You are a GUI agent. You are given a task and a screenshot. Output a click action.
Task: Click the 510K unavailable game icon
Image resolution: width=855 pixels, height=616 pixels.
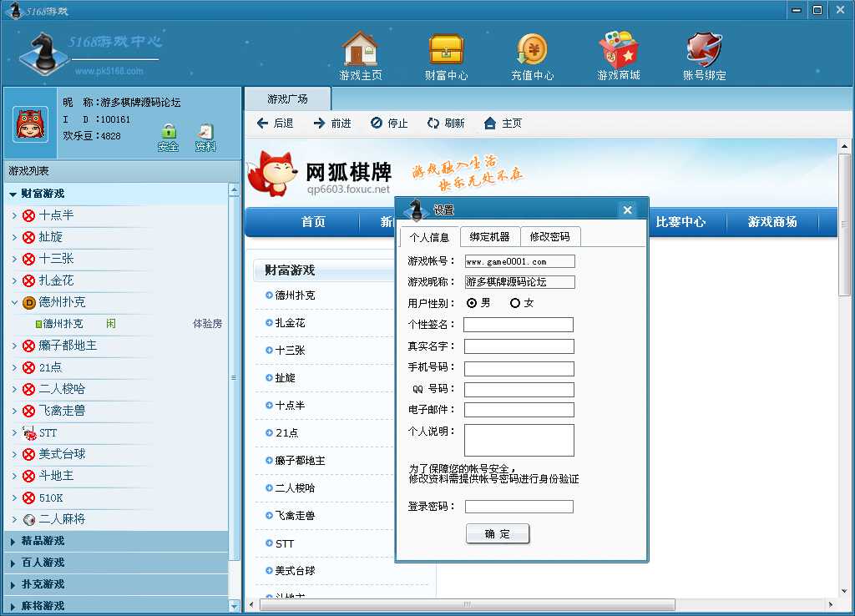coord(29,498)
